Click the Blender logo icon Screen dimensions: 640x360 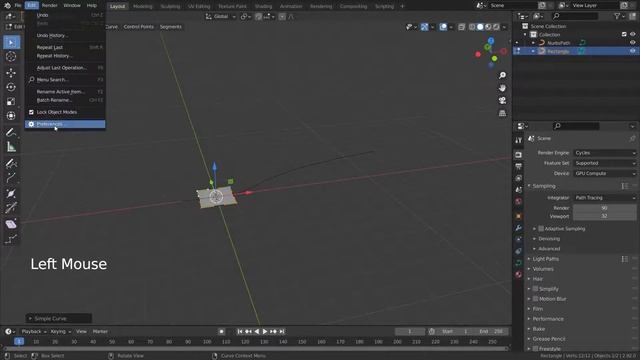coord(7,5)
